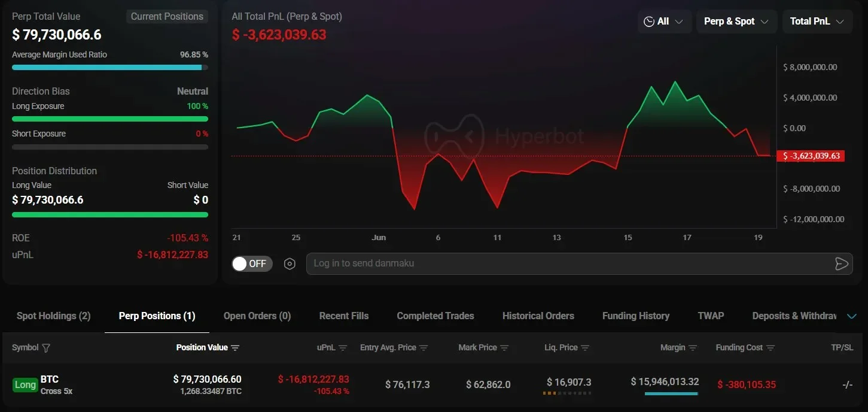
Task: Click the ROE -105.43 % value in summary
Action: tap(188, 238)
